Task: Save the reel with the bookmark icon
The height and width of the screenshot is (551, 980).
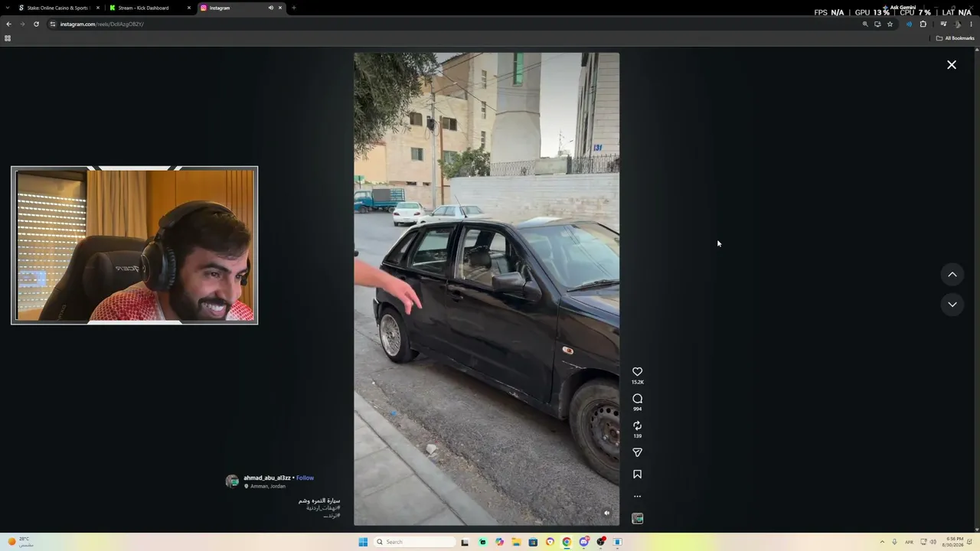Action: 637,474
